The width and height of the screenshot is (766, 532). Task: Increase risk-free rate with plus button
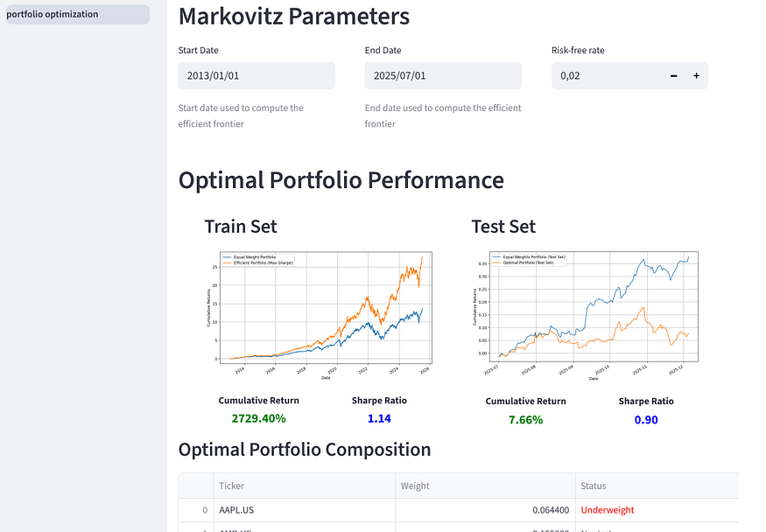tap(697, 76)
